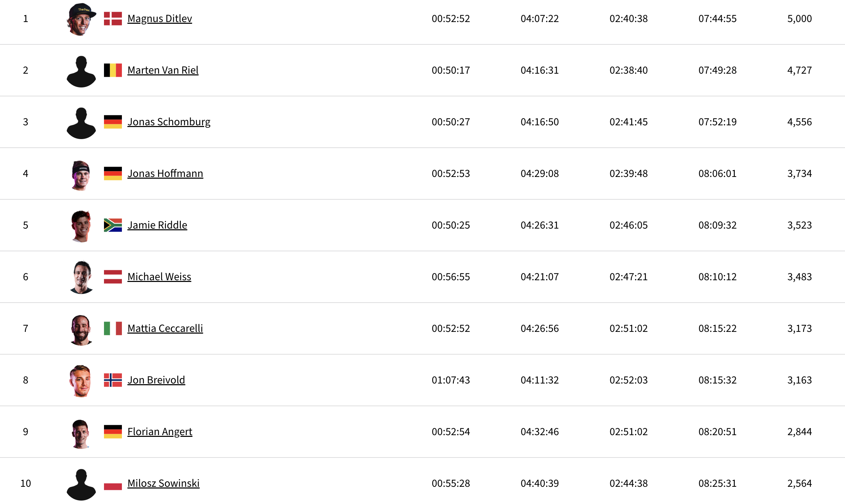Click Jamie Riddle headshot photo
Image resolution: width=845 pixels, height=504 pixels.
81,226
